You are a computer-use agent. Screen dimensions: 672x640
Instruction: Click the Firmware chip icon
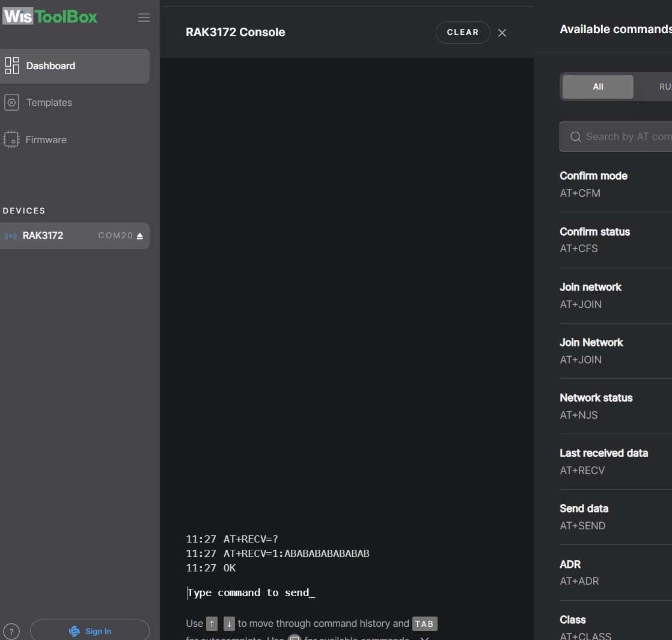click(11, 140)
